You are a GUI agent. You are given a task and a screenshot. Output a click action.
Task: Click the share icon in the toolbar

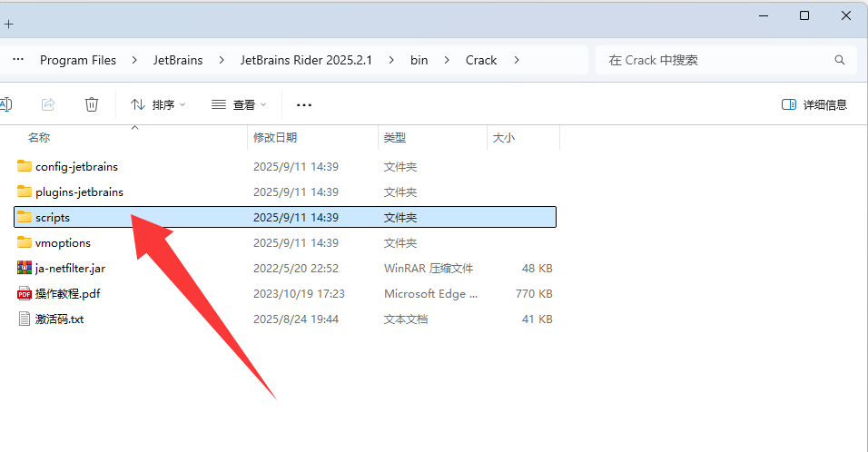pos(48,104)
